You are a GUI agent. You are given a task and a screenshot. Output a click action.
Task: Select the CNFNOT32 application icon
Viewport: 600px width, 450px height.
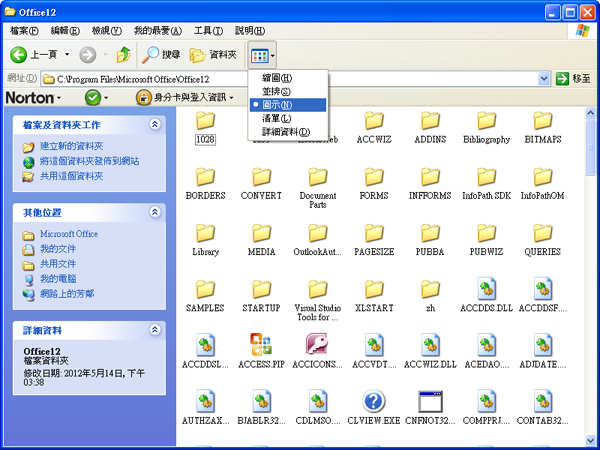coord(430,401)
